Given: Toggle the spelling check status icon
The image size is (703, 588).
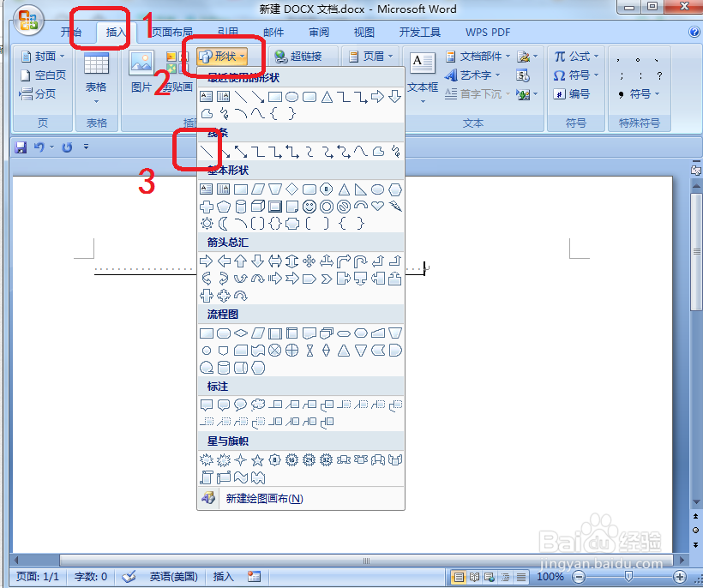Looking at the screenshot, I should (x=129, y=576).
